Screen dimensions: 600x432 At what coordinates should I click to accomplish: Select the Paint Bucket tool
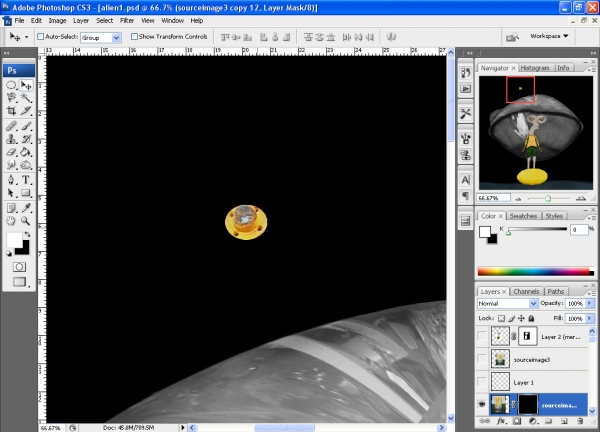26,152
